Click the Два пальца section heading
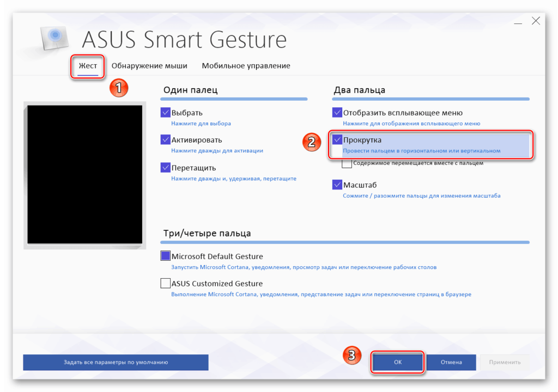The image size is (558, 392). 360,90
